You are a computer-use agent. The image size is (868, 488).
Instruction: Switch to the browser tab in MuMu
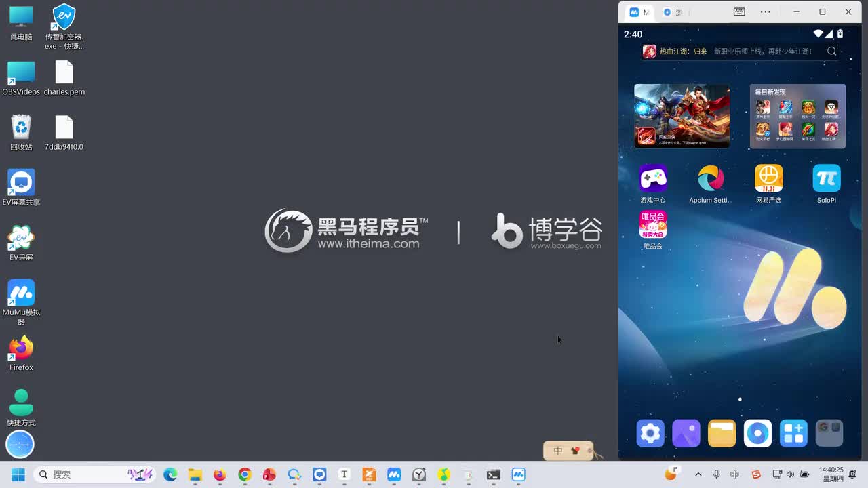[x=673, y=12]
